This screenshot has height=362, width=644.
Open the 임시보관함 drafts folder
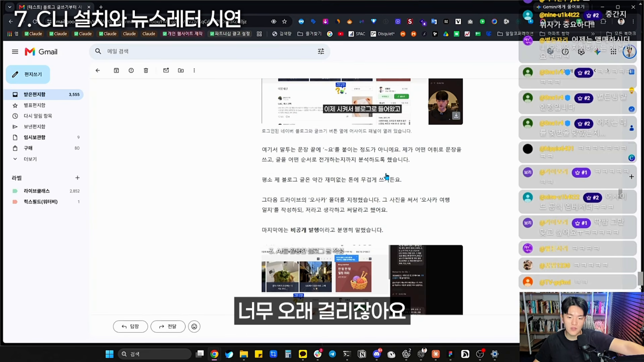[x=43, y=138]
